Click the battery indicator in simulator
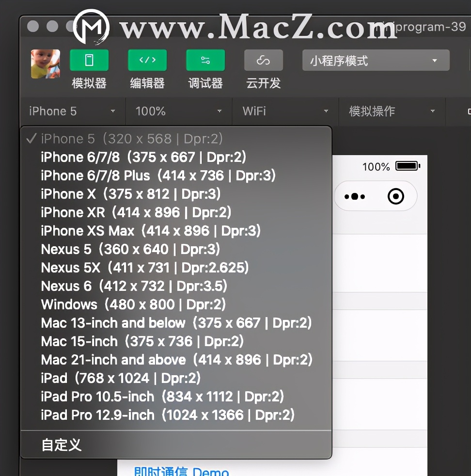The image size is (471, 476). click(408, 166)
